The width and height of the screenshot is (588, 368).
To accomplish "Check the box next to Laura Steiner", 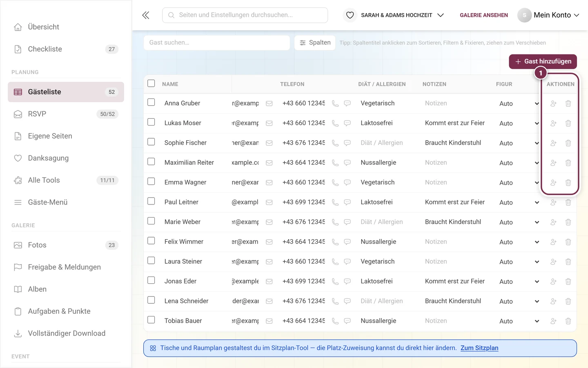I will [x=151, y=260].
